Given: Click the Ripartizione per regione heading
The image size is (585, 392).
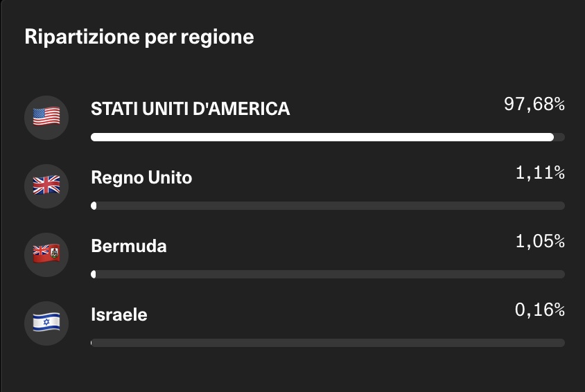Looking at the screenshot, I should (x=139, y=37).
